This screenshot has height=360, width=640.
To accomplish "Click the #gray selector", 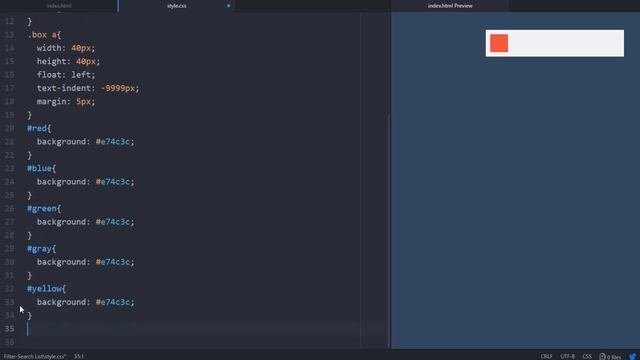I will 40,249.
